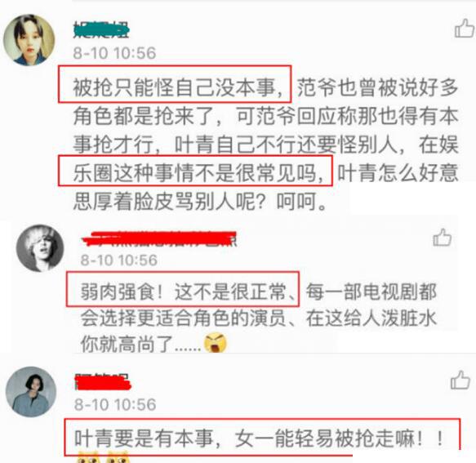This screenshot has width=476, height=463.
Task: Open the first commenter's color portrait avatar
Action: click(29, 40)
